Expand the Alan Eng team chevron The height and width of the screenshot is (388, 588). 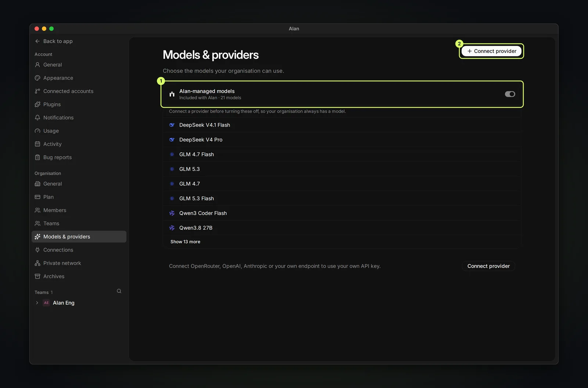[37, 303]
